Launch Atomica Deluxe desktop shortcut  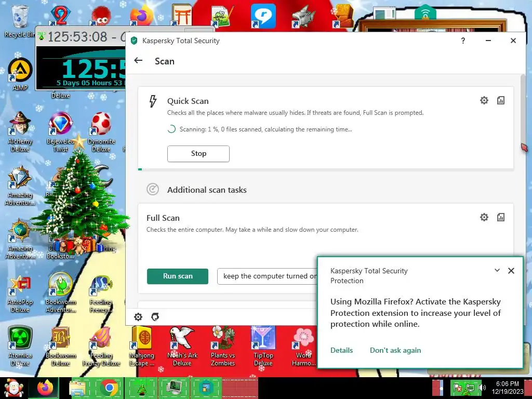20,346
